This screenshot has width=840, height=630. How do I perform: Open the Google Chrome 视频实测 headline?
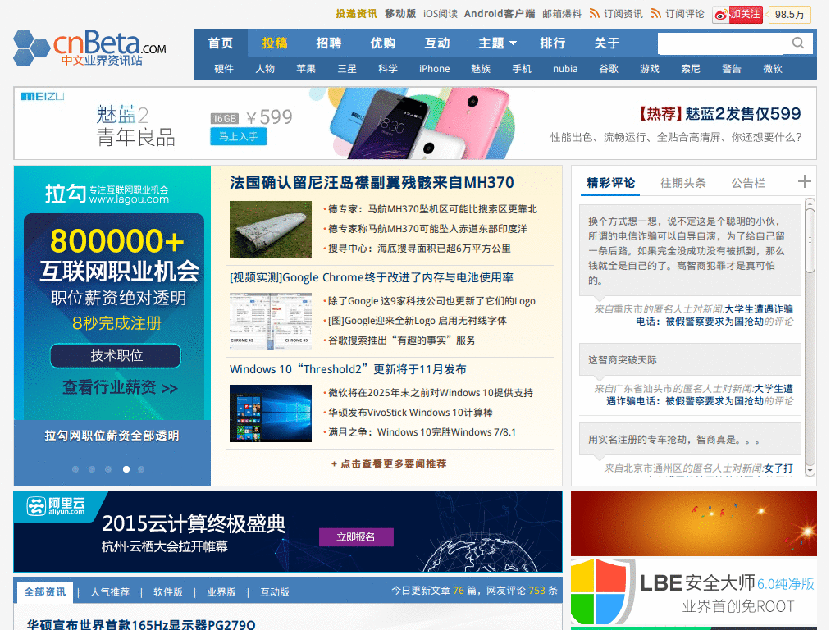coord(372,277)
